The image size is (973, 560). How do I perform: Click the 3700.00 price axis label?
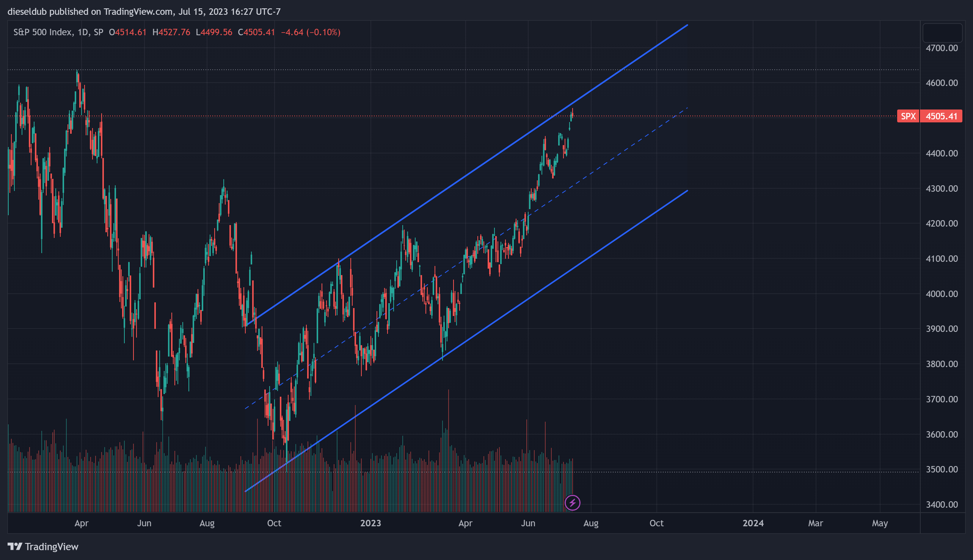click(x=942, y=399)
